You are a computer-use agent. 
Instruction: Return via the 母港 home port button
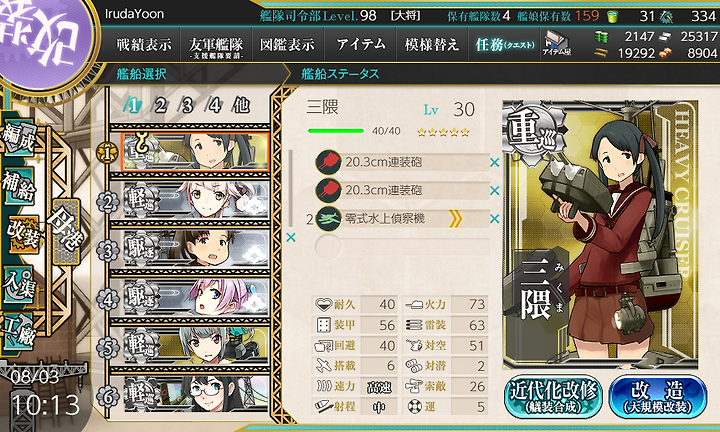67,231
